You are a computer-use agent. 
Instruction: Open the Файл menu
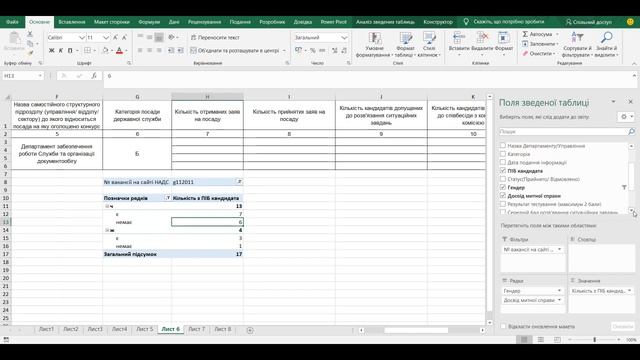pos(12,22)
